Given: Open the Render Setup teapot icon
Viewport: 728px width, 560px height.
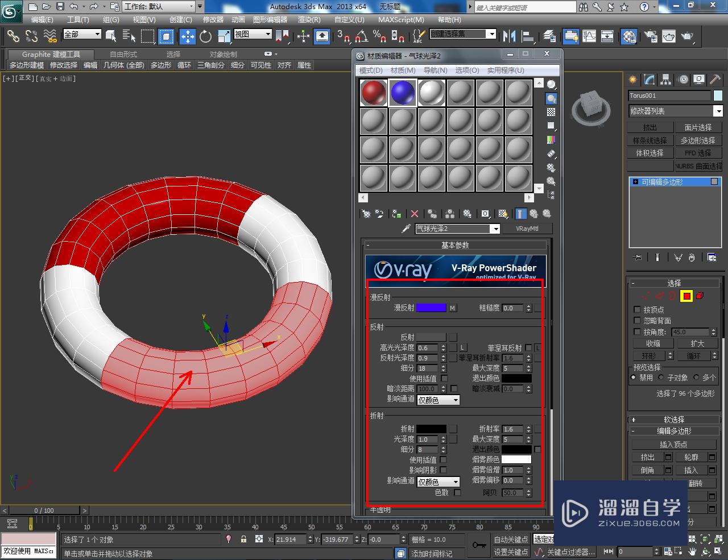Looking at the screenshot, I should tap(650, 36).
